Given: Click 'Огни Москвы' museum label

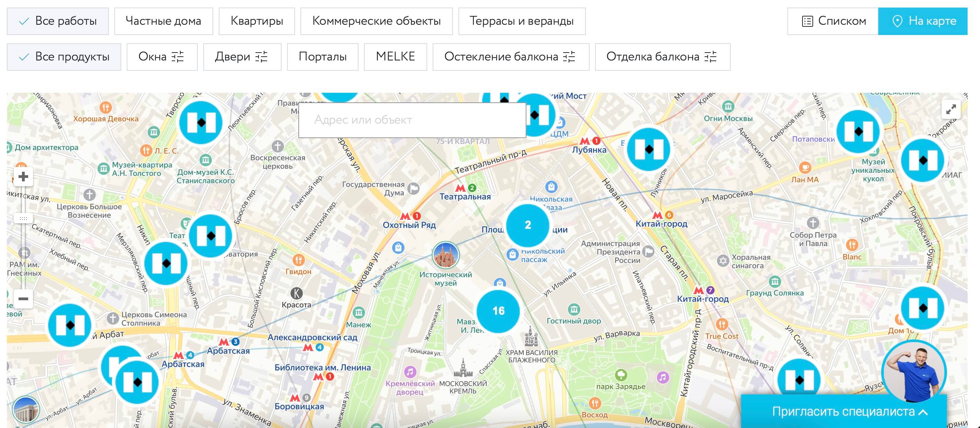Looking at the screenshot, I should 728,118.
